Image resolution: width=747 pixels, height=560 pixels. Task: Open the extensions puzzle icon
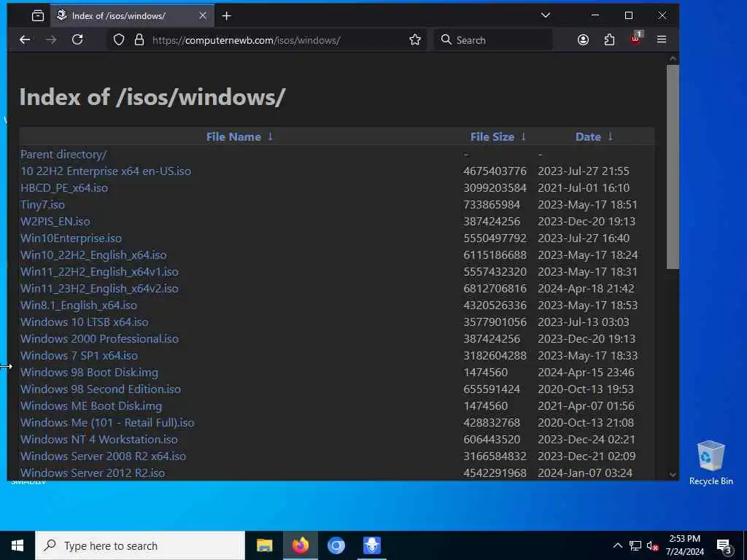click(x=609, y=40)
